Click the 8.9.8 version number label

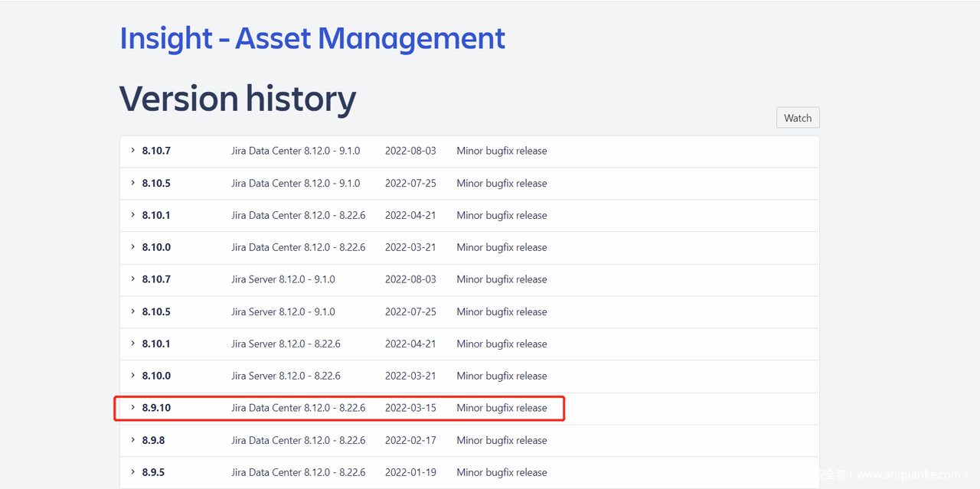click(x=153, y=440)
